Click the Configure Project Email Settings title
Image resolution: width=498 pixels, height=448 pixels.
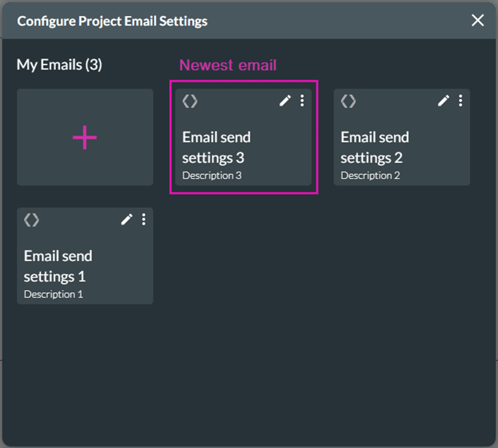112,22
